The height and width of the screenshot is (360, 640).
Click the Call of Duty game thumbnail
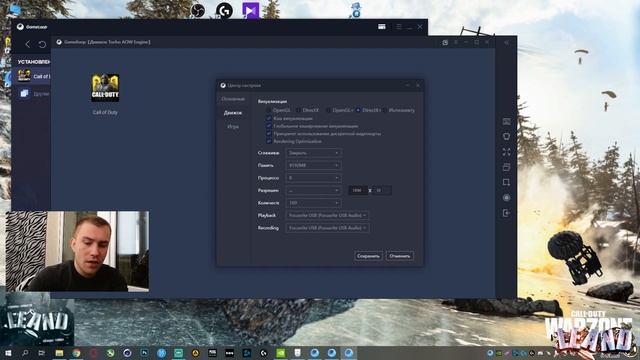tap(105, 88)
